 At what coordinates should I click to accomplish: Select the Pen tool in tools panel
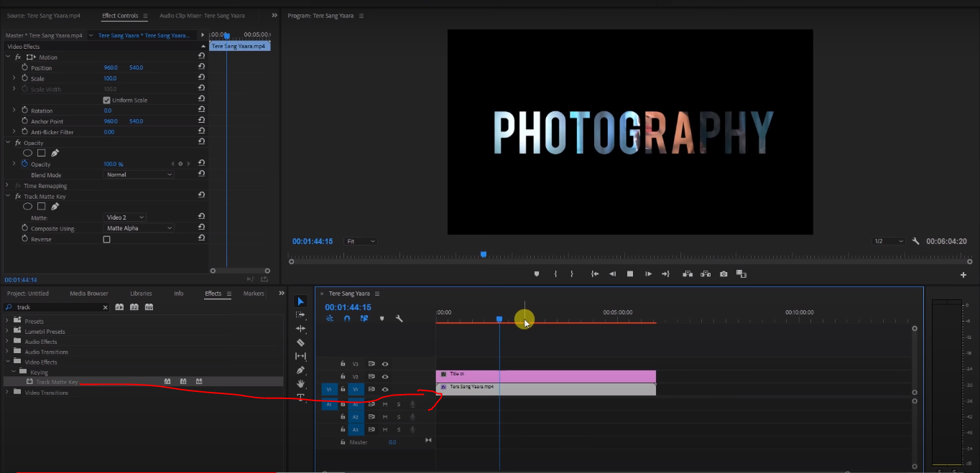(300, 370)
